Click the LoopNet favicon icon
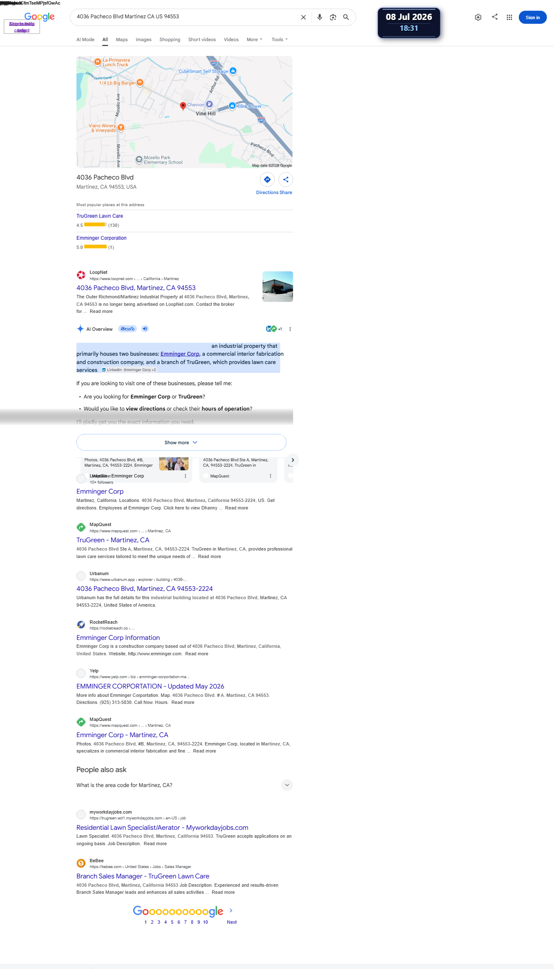 pos(81,275)
